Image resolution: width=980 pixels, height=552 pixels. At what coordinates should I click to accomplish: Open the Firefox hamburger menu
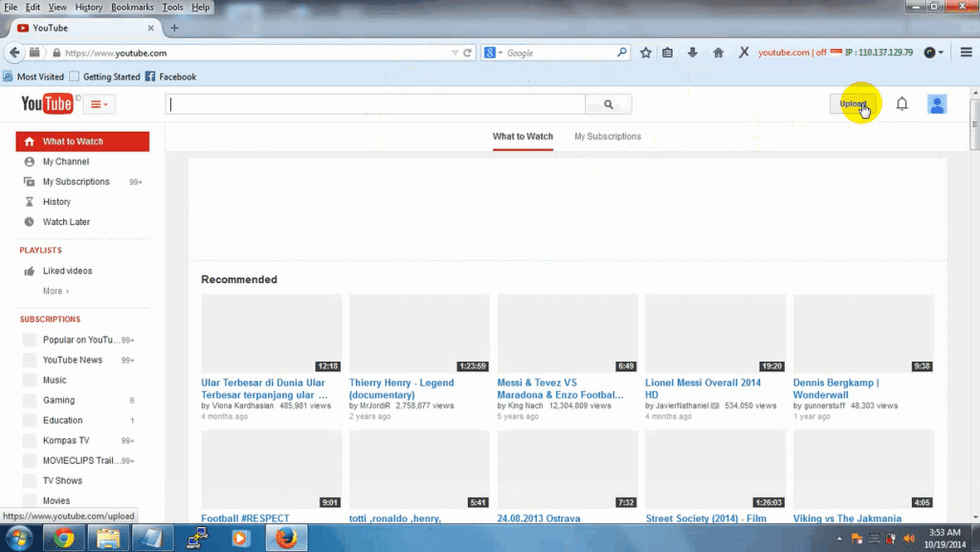click(x=966, y=53)
